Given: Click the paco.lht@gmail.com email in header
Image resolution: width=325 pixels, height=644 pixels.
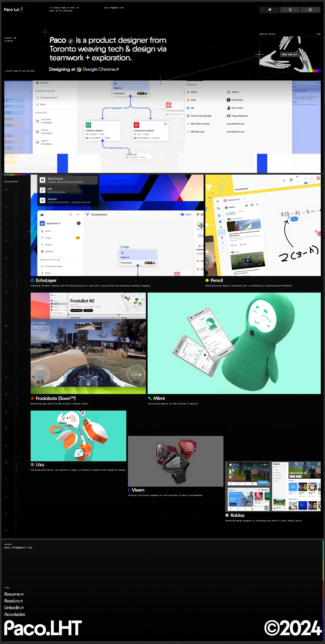Looking at the screenshot, I should (114, 8).
